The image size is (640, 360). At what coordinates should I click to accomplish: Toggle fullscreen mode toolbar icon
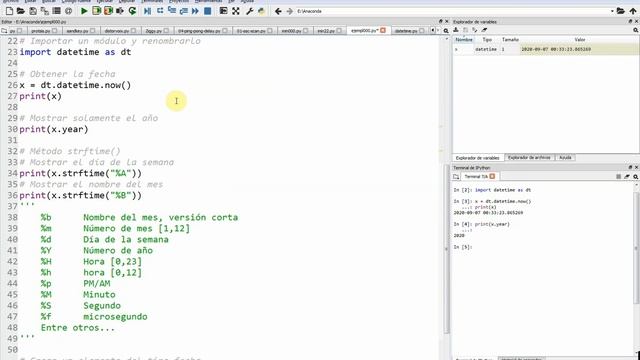[236, 11]
